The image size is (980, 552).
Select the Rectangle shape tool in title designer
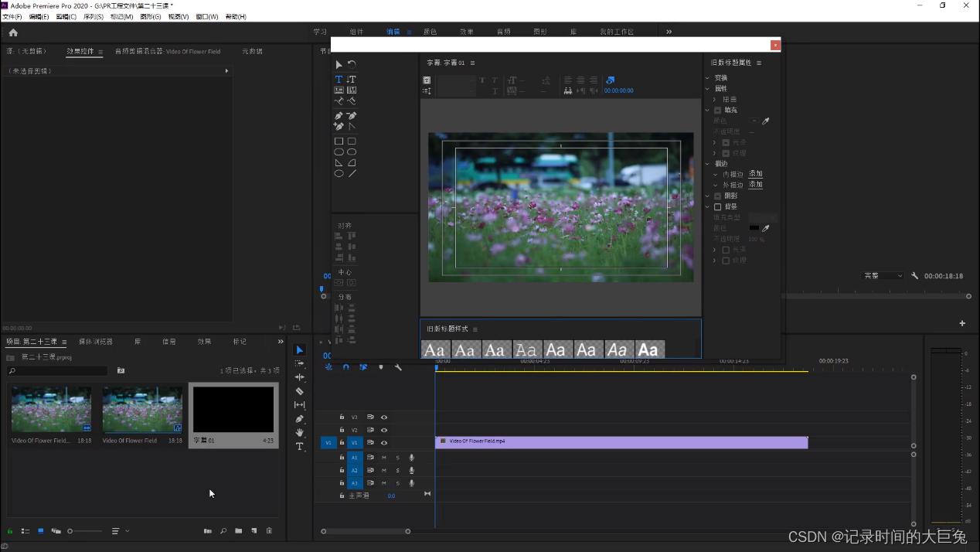339,141
